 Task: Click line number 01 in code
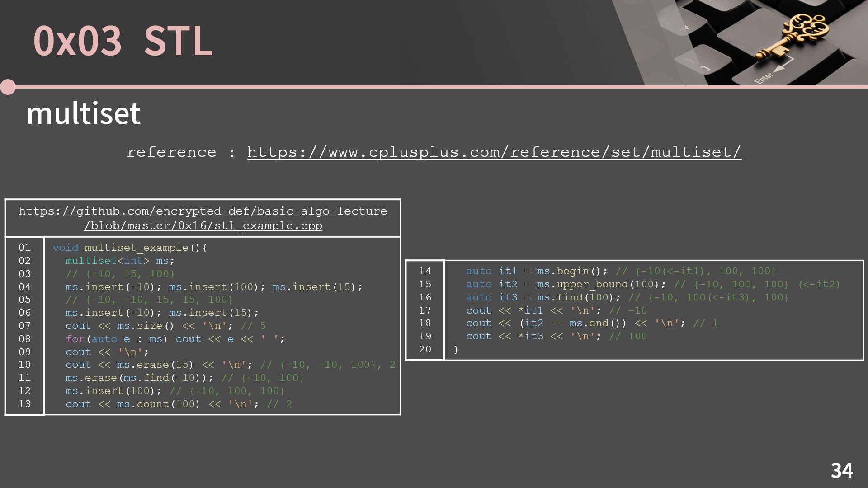(x=24, y=248)
